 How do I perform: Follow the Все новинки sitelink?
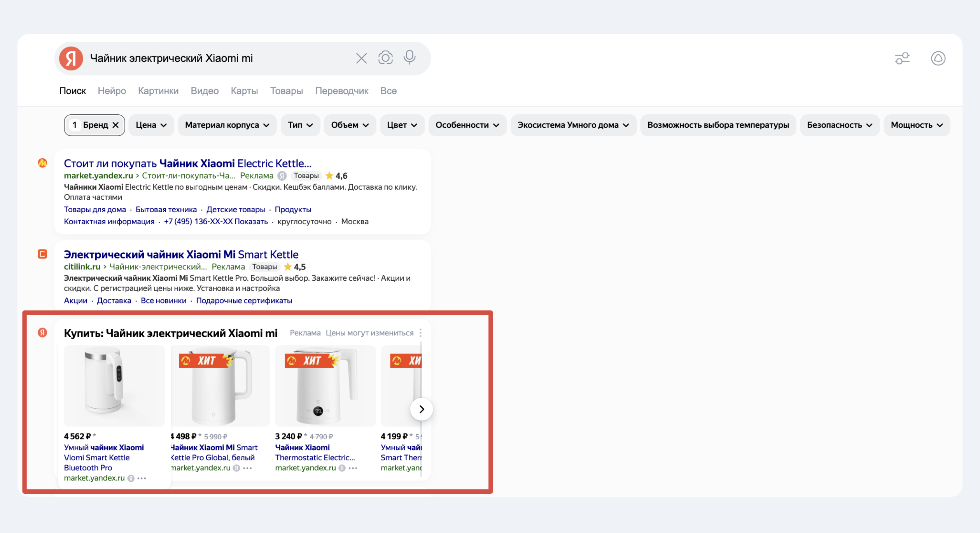[163, 301]
